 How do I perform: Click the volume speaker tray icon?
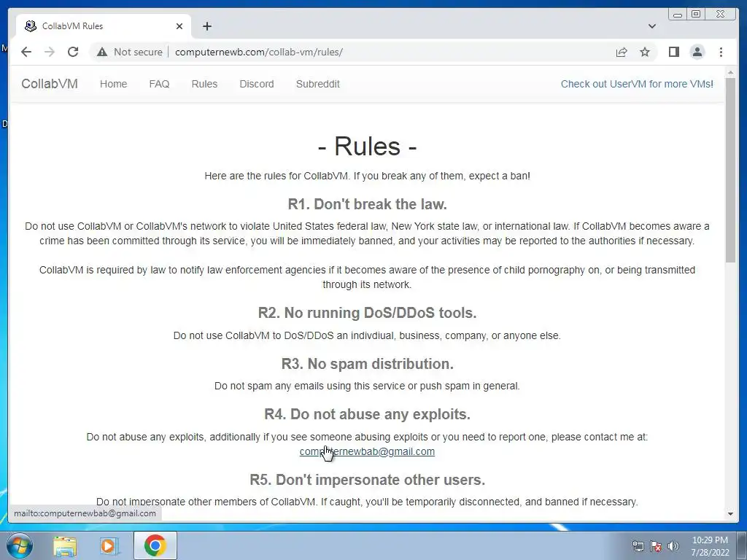673,546
